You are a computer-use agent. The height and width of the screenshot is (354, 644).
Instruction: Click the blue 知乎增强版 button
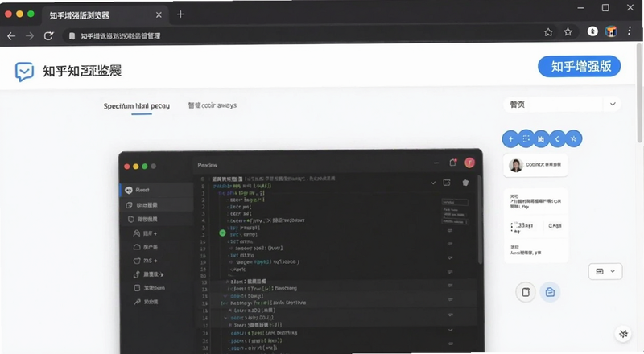(x=579, y=66)
